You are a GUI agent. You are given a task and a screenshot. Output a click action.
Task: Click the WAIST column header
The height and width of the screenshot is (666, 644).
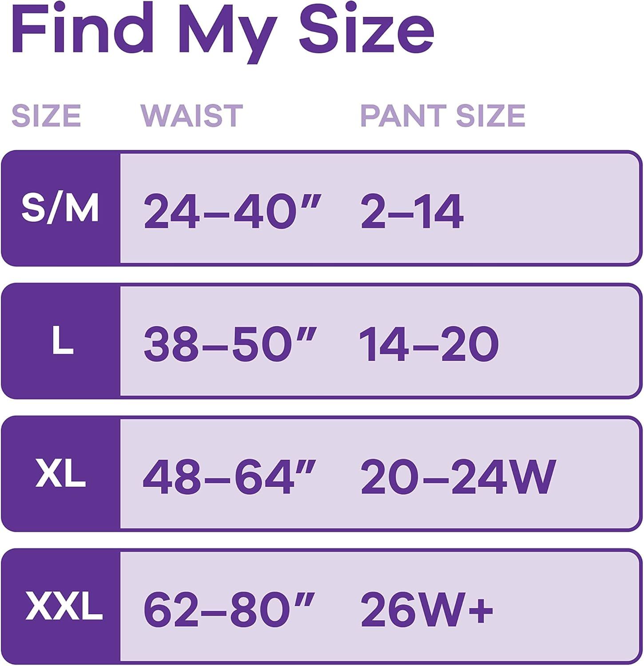click(192, 115)
